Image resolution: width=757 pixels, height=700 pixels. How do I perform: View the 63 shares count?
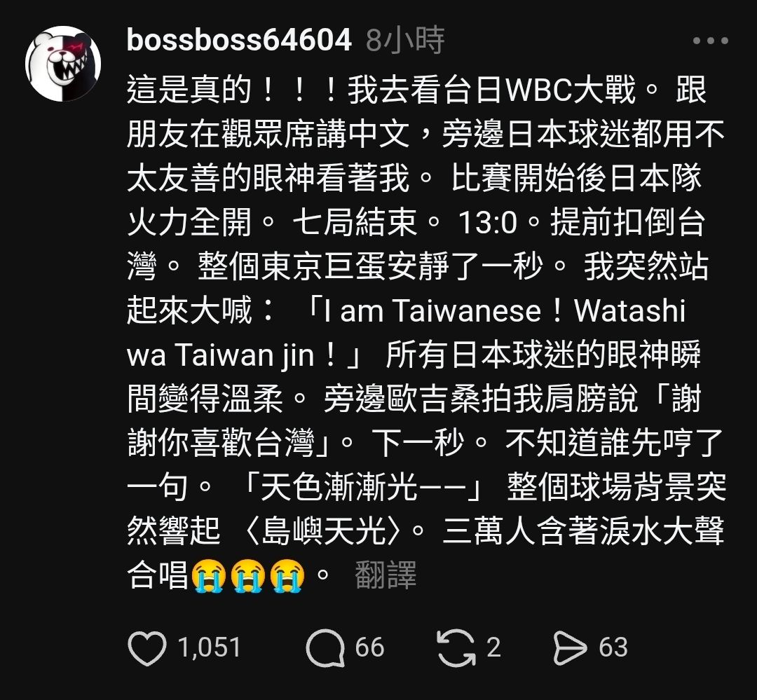click(x=613, y=647)
